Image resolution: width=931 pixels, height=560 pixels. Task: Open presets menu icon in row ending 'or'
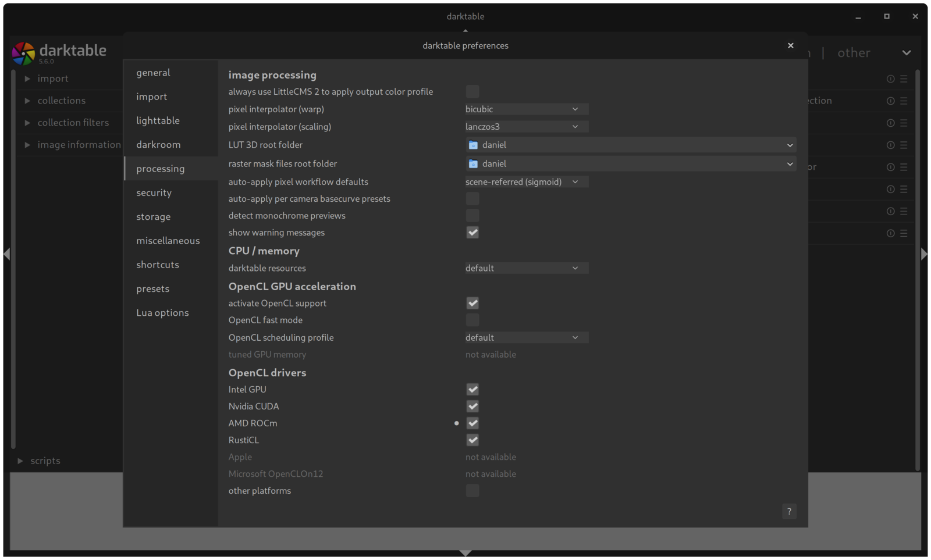904,167
